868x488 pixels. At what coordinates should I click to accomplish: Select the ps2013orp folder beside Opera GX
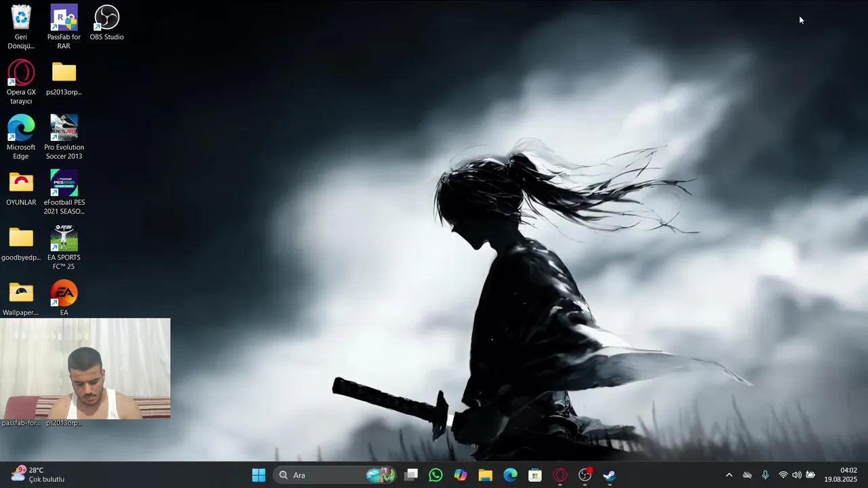coord(64,79)
